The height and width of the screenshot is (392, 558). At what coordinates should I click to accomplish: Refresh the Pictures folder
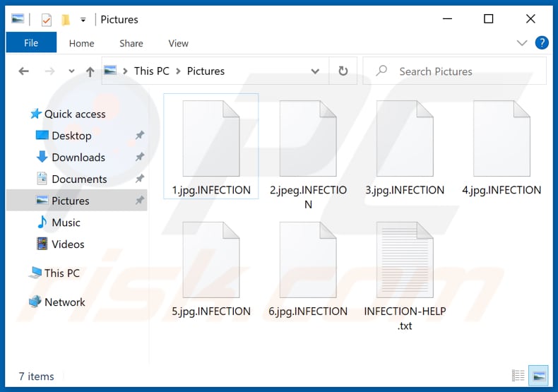coord(343,71)
